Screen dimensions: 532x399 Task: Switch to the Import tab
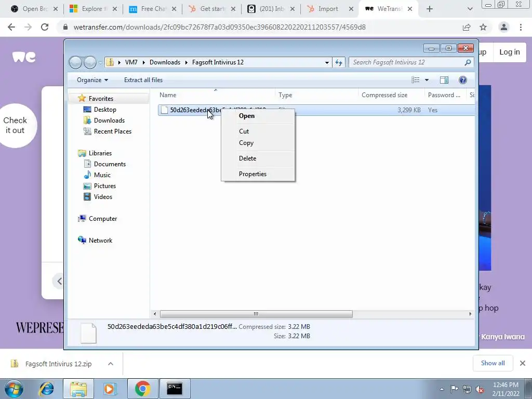point(330,9)
